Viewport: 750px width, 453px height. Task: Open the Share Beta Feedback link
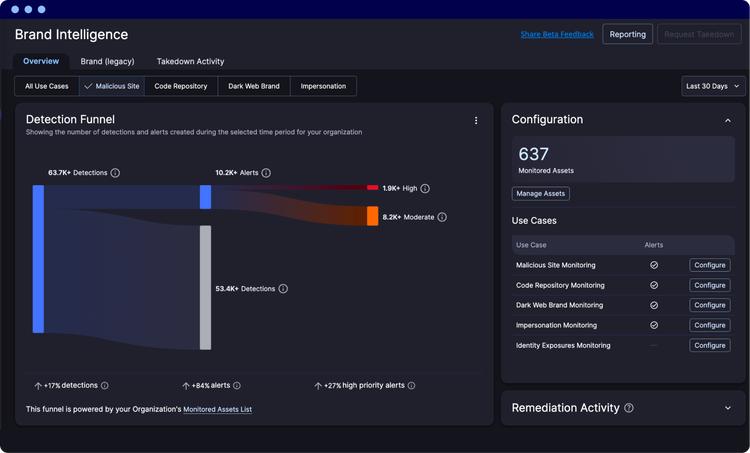pyautogui.click(x=557, y=34)
